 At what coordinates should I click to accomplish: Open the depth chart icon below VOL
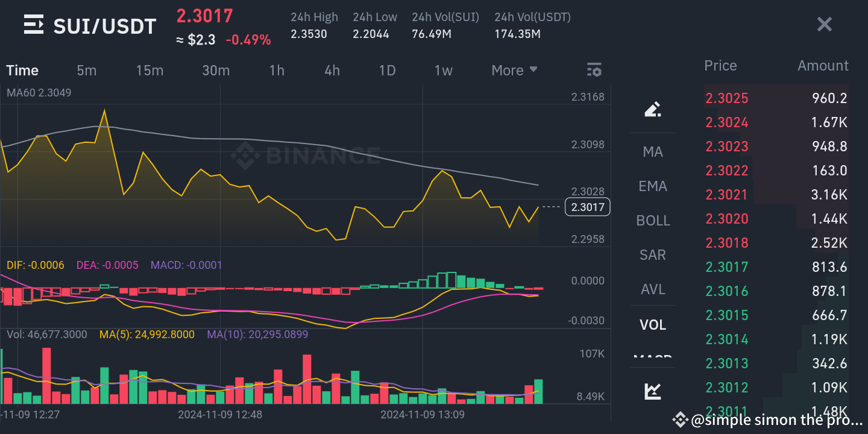pos(653,391)
